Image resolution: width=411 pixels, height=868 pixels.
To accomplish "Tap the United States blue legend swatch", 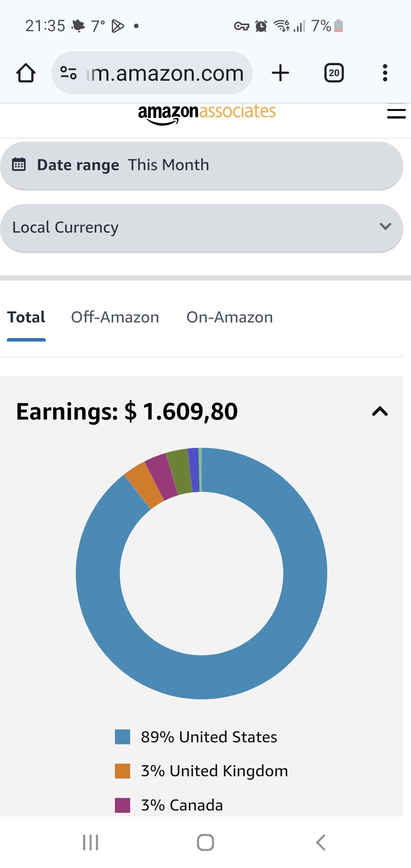I will pos(123,737).
